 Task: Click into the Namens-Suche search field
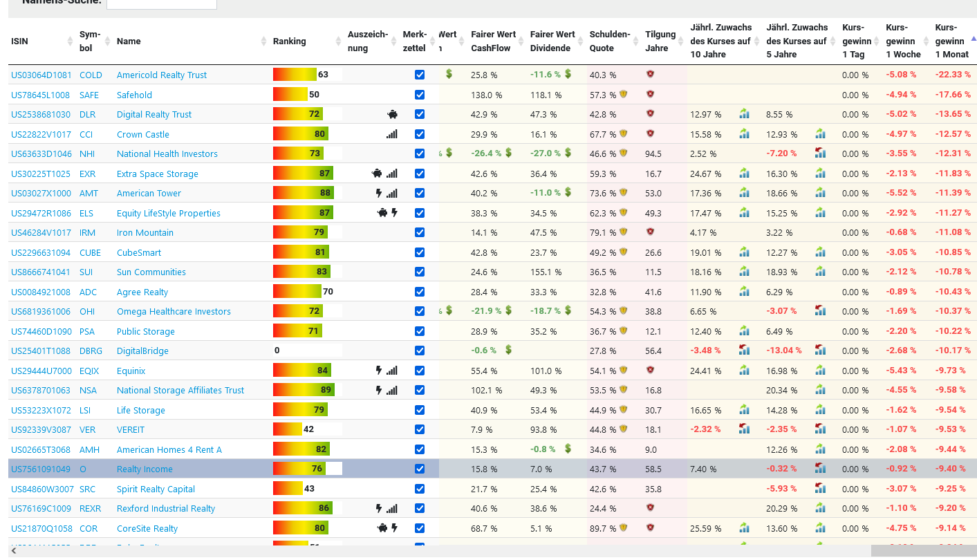[161, 3]
